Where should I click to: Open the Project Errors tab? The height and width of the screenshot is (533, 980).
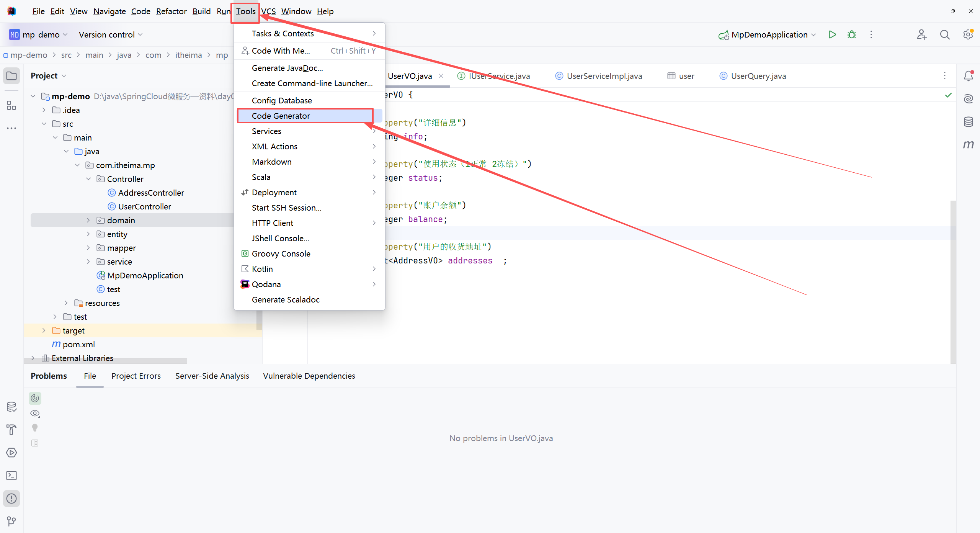(x=136, y=376)
